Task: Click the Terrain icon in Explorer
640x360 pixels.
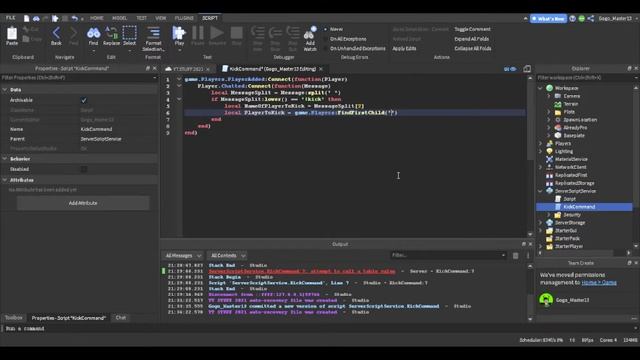Action: (x=558, y=104)
